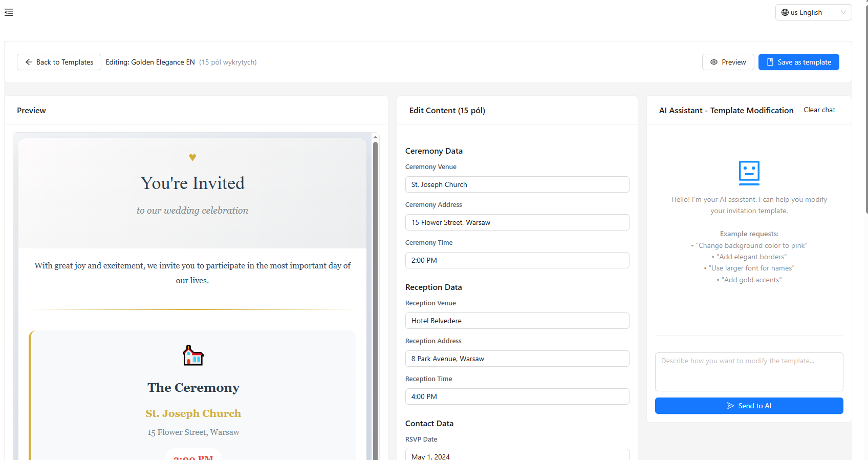Open the us English language dropdown
Screen dimensions: 868x460
813,12
